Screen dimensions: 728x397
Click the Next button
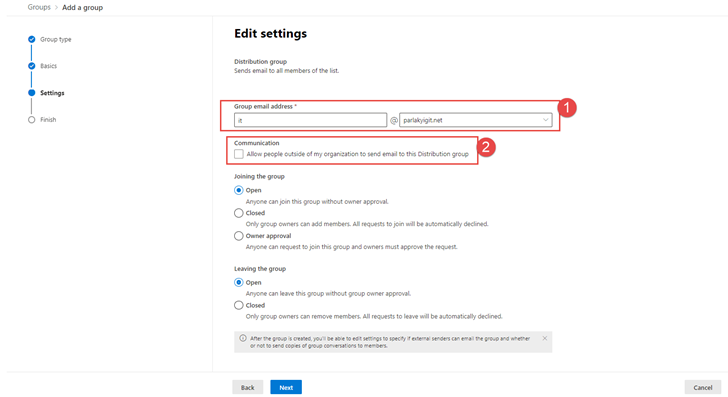(286, 387)
